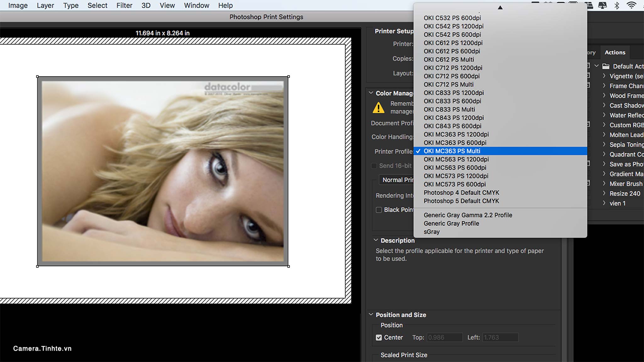This screenshot has width=644, height=362.
Task: Collapse the Description section
Action: pos(375,240)
